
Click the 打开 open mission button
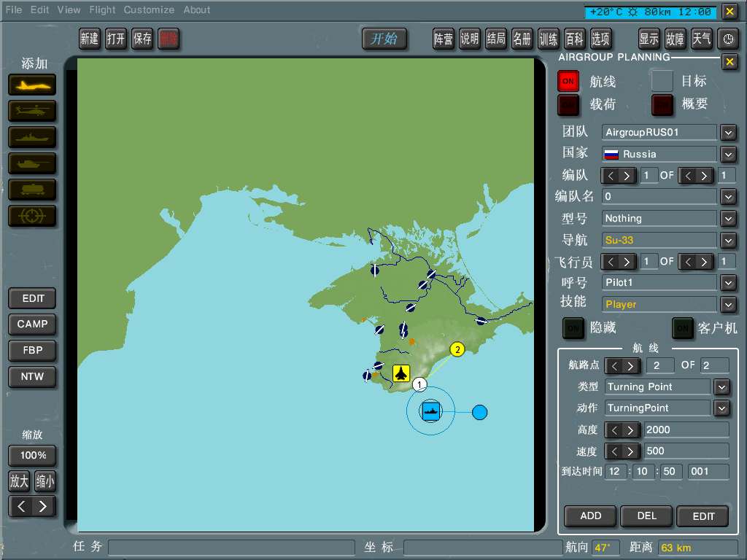pyautogui.click(x=116, y=39)
